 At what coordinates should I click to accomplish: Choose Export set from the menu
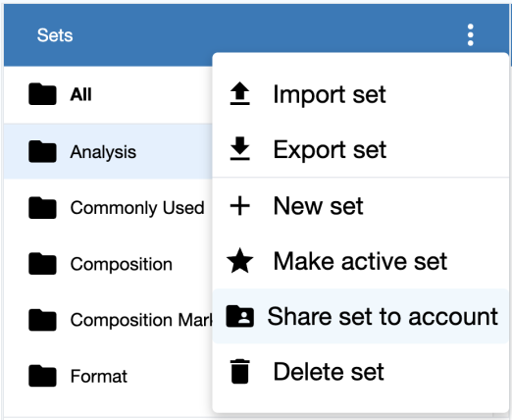(x=361, y=149)
